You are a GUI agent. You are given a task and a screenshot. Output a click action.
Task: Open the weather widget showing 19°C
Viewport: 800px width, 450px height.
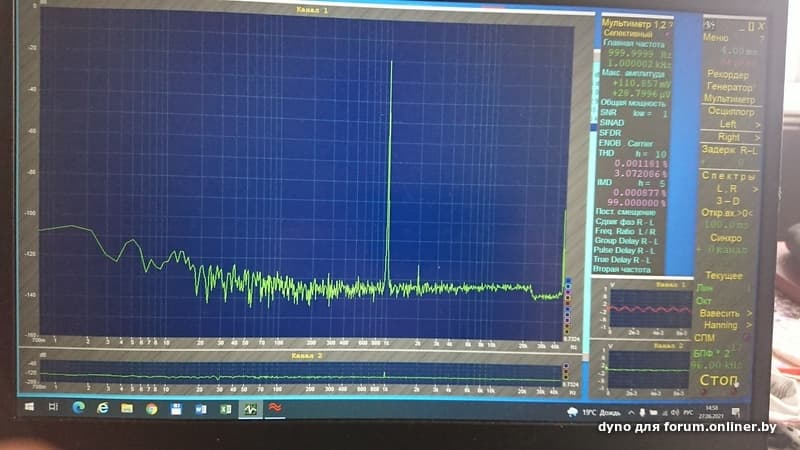pos(593,412)
